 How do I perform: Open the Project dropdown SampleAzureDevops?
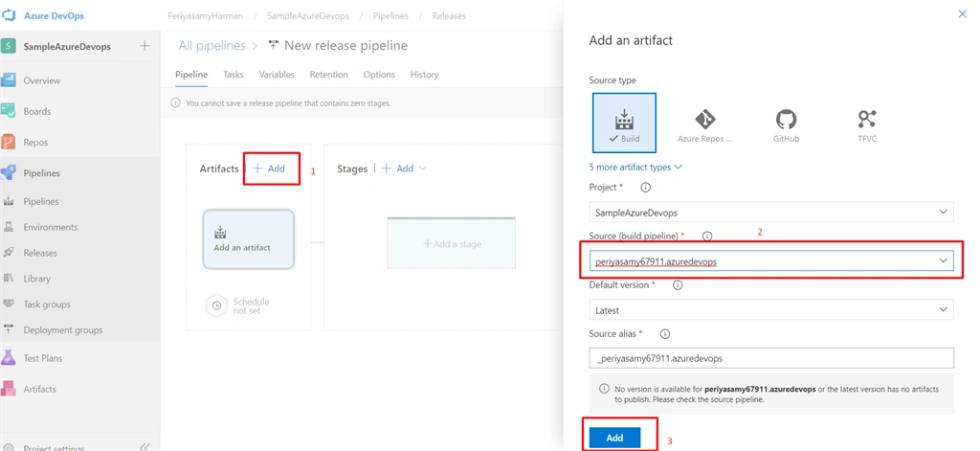771,212
